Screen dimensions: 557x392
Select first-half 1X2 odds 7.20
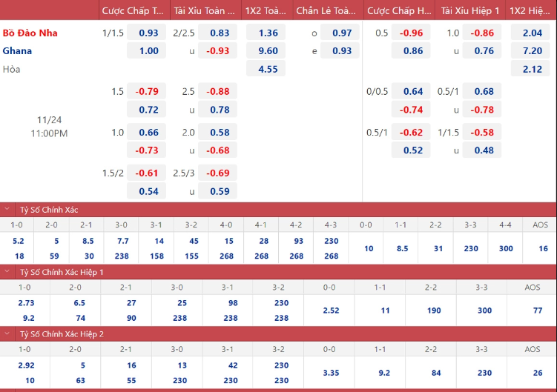pos(531,51)
